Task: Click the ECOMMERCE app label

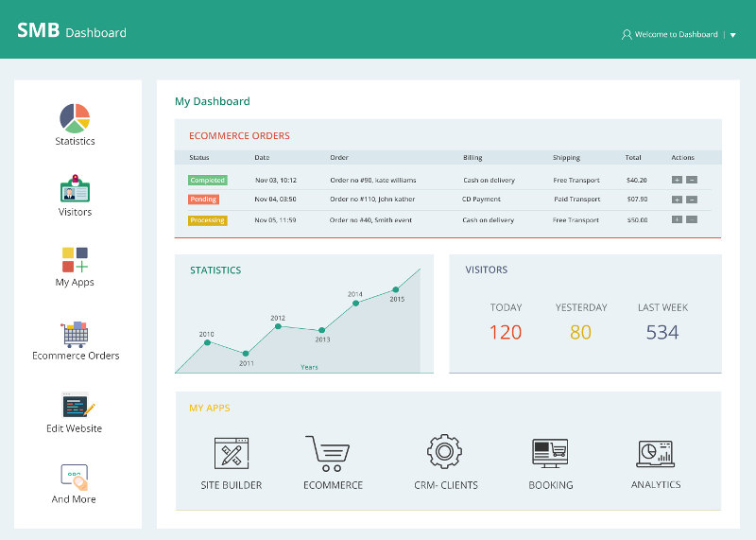Action: pos(333,485)
